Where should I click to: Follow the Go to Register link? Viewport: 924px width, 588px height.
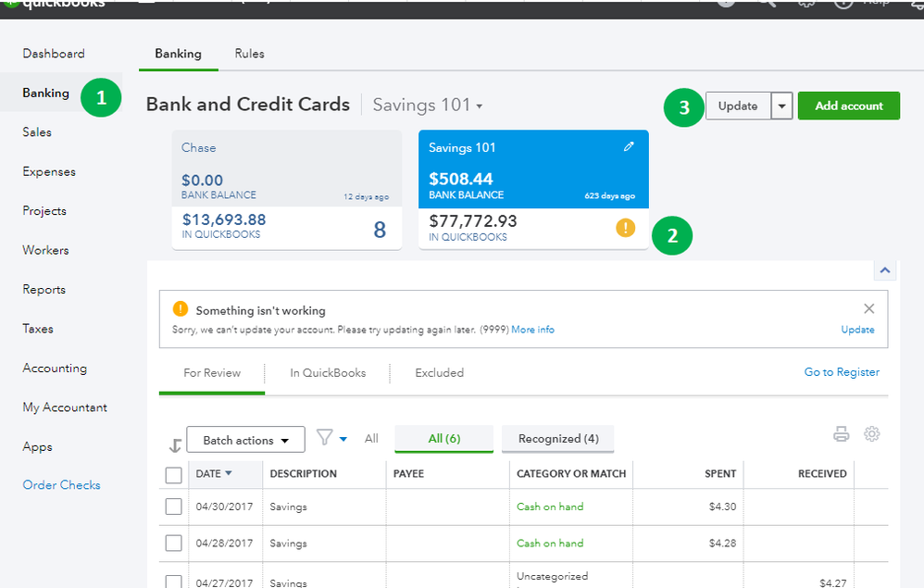[x=842, y=372]
